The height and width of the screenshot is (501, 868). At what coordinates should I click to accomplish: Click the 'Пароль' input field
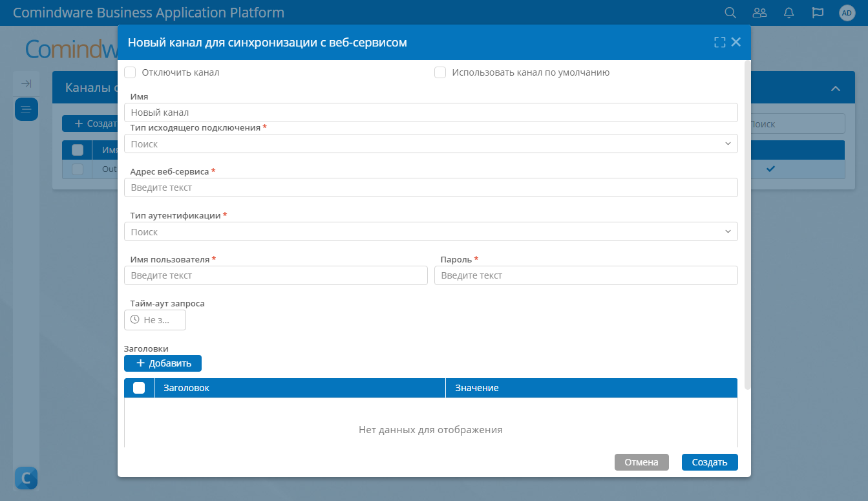coord(586,275)
